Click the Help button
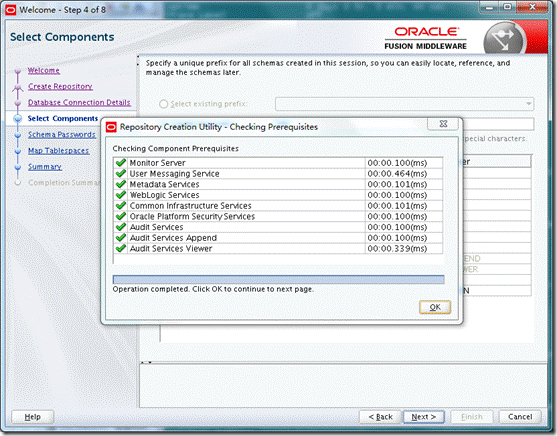Screen dimensions: 557x436 coord(32,416)
